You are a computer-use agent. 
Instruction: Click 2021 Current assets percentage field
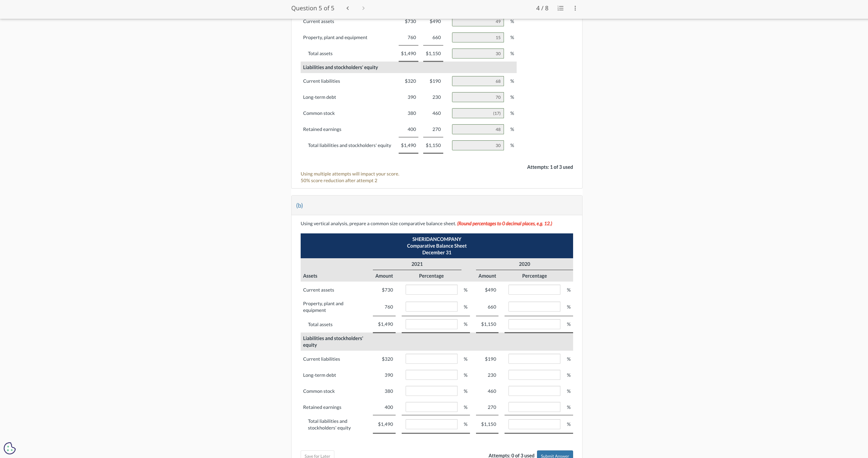[x=431, y=289]
